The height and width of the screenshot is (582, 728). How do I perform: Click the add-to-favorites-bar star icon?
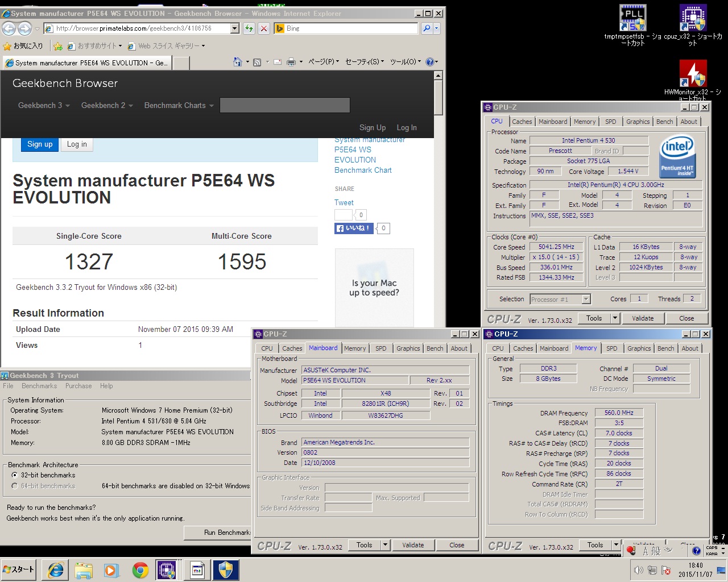(x=58, y=46)
